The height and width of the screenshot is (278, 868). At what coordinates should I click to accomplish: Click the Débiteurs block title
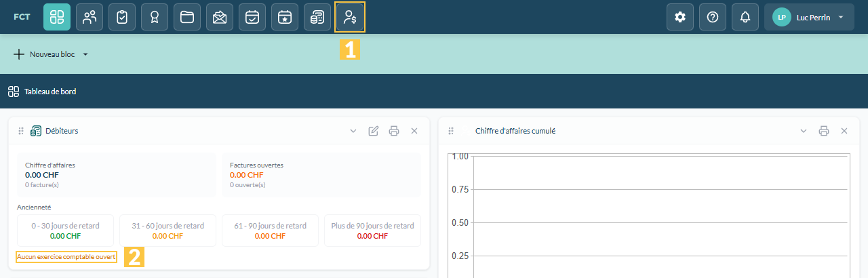[x=62, y=131]
